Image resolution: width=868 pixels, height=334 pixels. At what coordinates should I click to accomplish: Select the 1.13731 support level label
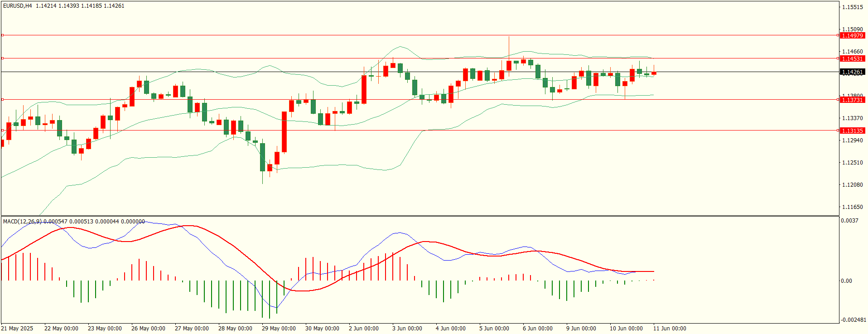[853, 100]
